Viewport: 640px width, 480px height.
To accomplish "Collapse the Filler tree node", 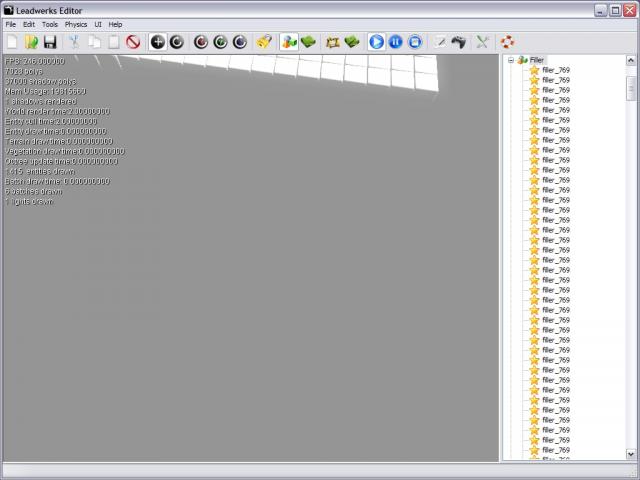I will [x=510, y=60].
